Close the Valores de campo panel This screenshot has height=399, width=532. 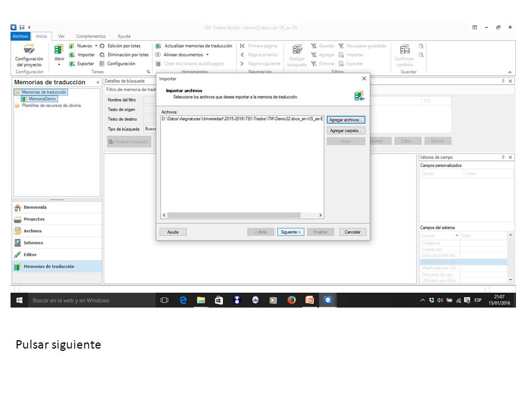pos(510,157)
